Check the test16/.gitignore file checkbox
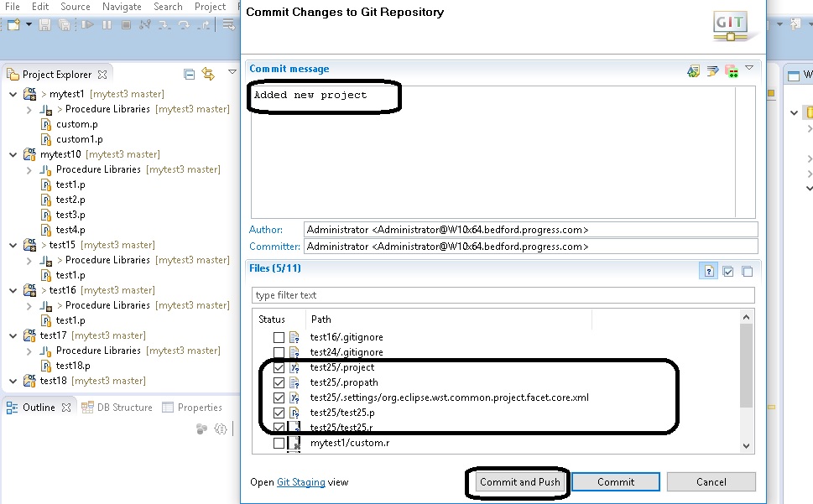The image size is (813, 504). 279,337
